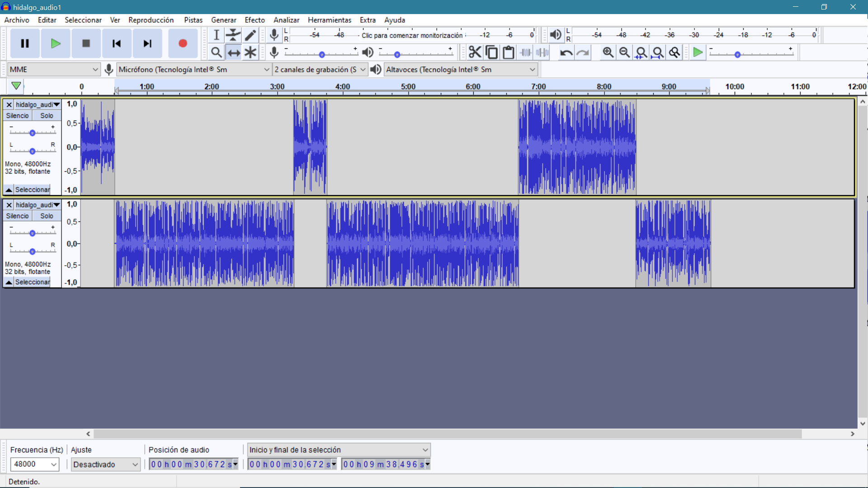
Task: Activate the Multi-Tool asterisk icon
Action: 250,52
